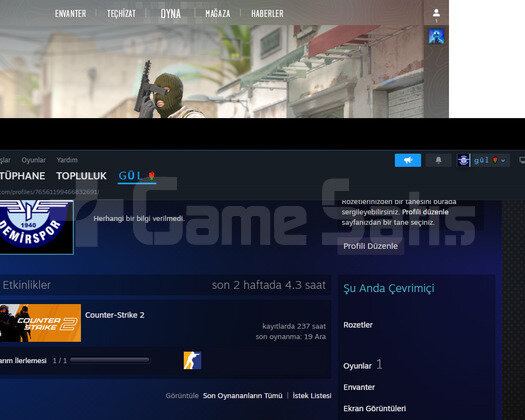525x420 pixels.
Task: Click the CS achievement badge icon
Action: coord(192,360)
